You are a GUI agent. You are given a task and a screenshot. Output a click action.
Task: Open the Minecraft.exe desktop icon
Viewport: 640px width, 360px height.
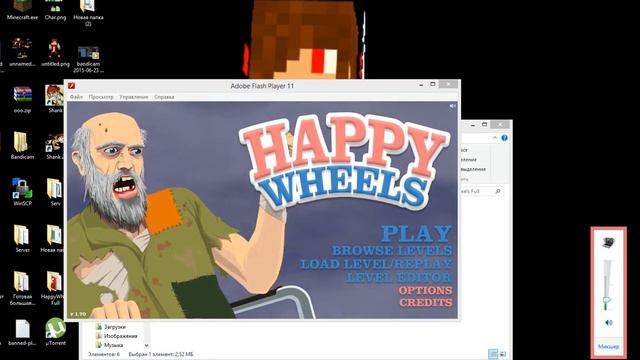pyautogui.click(x=22, y=10)
